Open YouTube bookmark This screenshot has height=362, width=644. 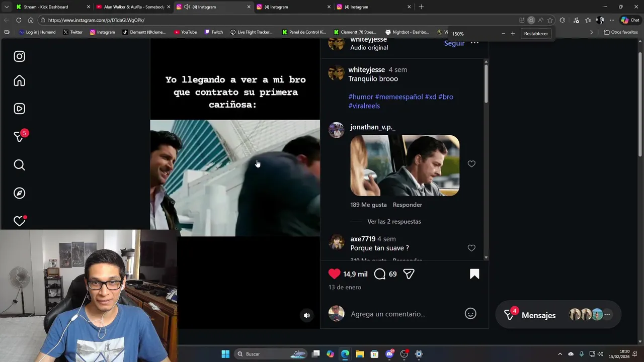tap(185, 32)
